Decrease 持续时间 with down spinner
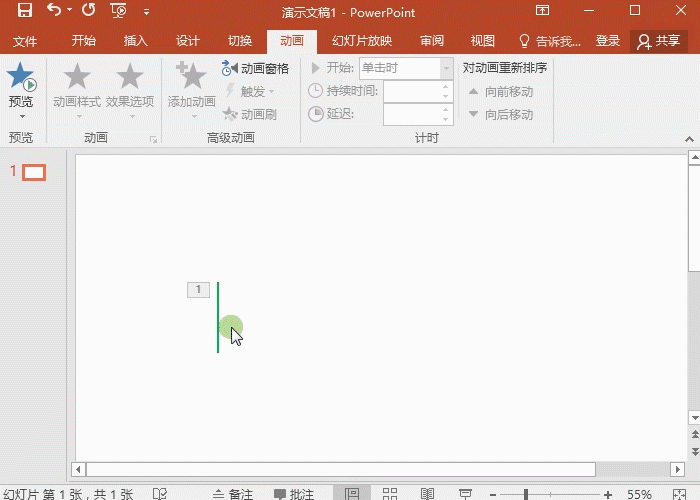 446,96
